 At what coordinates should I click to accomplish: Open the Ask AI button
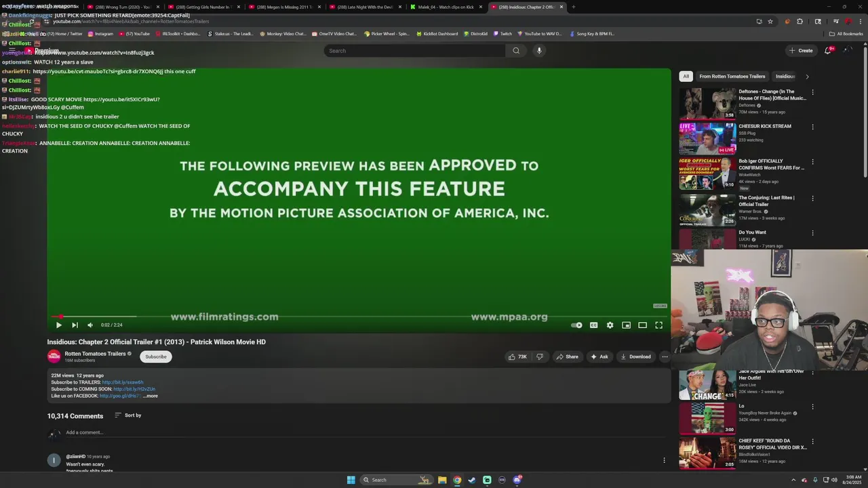tap(599, 357)
